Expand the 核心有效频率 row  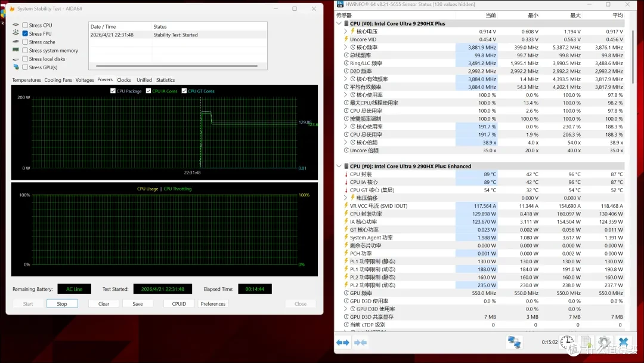pyautogui.click(x=345, y=79)
